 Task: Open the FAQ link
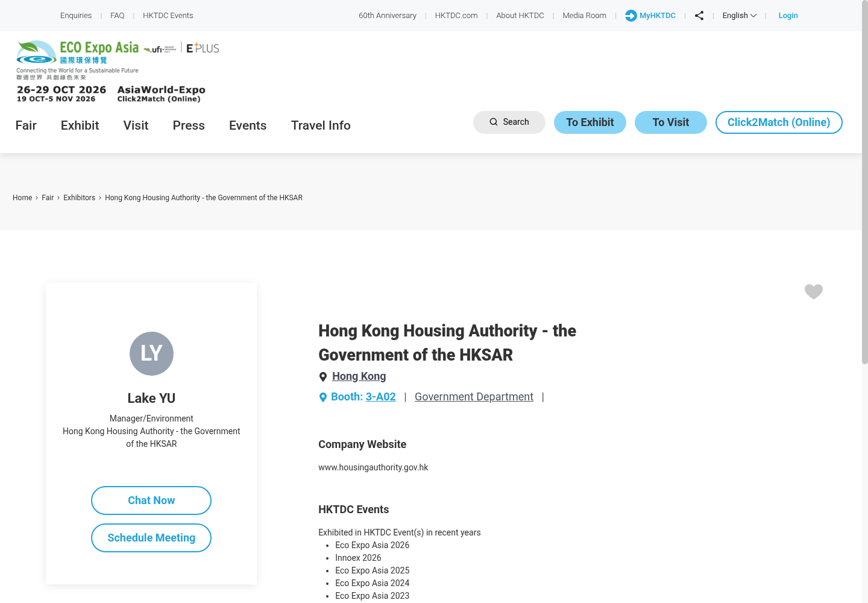(118, 16)
